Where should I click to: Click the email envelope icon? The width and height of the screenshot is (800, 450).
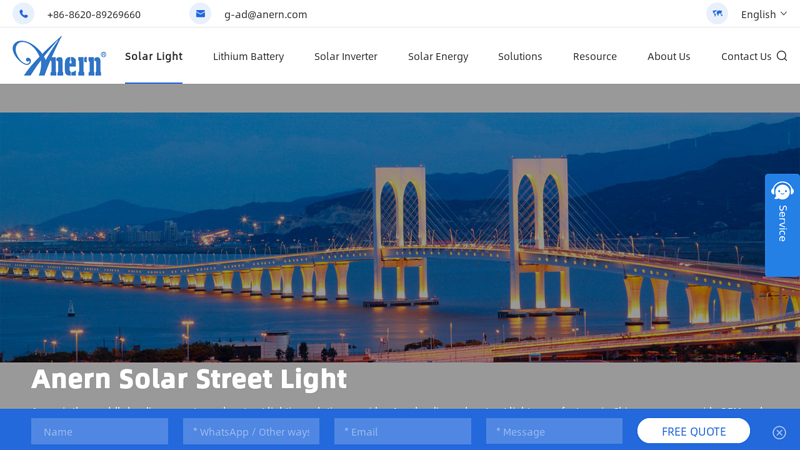pyautogui.click(x=201, y=14)
